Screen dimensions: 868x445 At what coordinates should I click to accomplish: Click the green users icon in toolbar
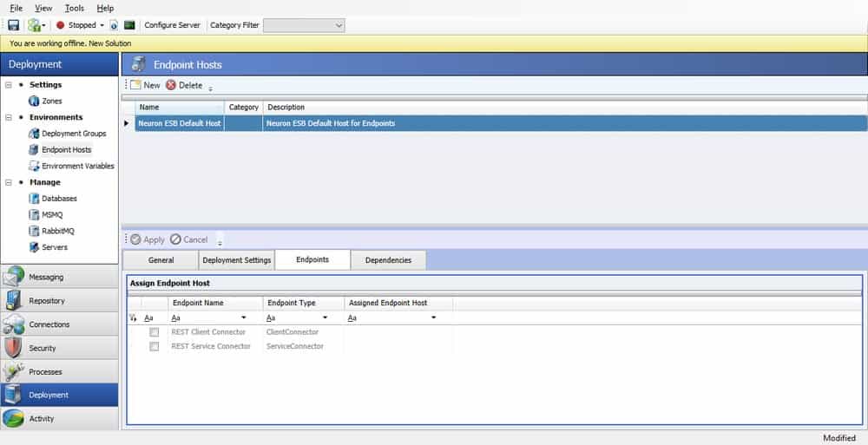35,25
